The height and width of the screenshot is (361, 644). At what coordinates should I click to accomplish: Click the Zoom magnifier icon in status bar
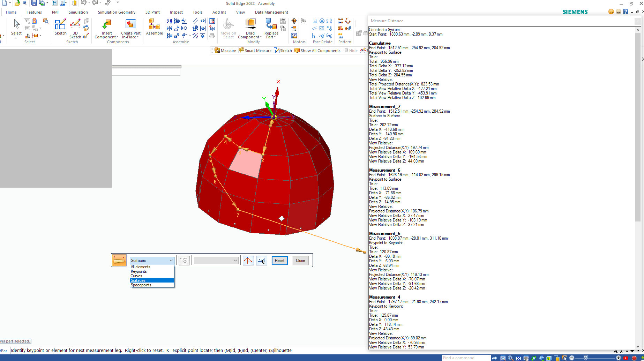tap(511, 358)
